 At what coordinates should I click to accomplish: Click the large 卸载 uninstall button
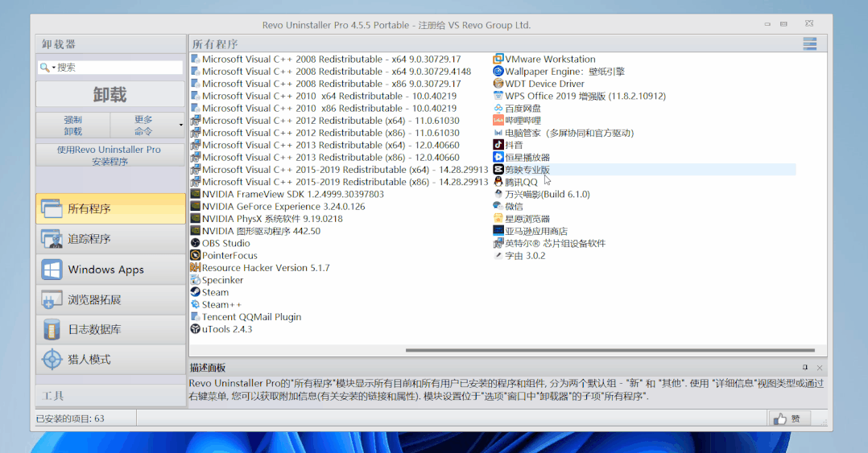pos(110,95)
